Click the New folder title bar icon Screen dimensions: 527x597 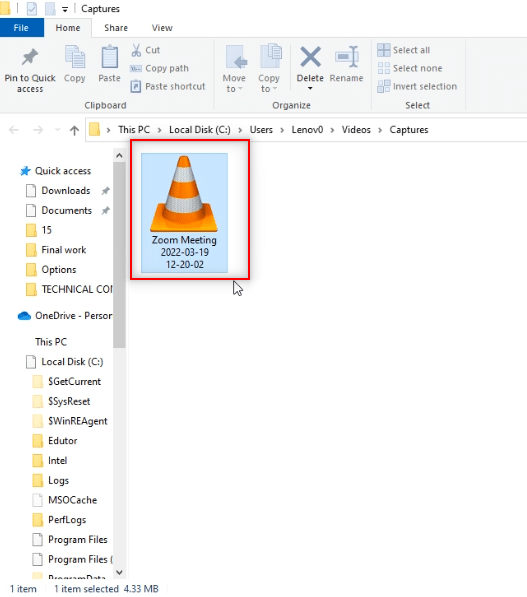[x=50, y=9]
